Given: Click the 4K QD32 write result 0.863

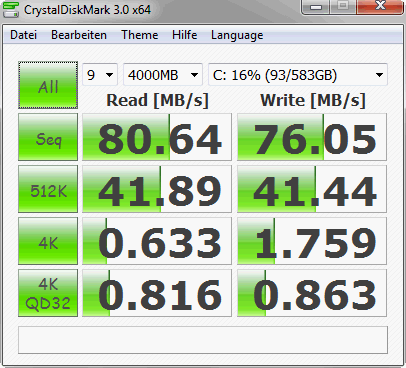Looking at the screenshot, I should tap(312, 293).
